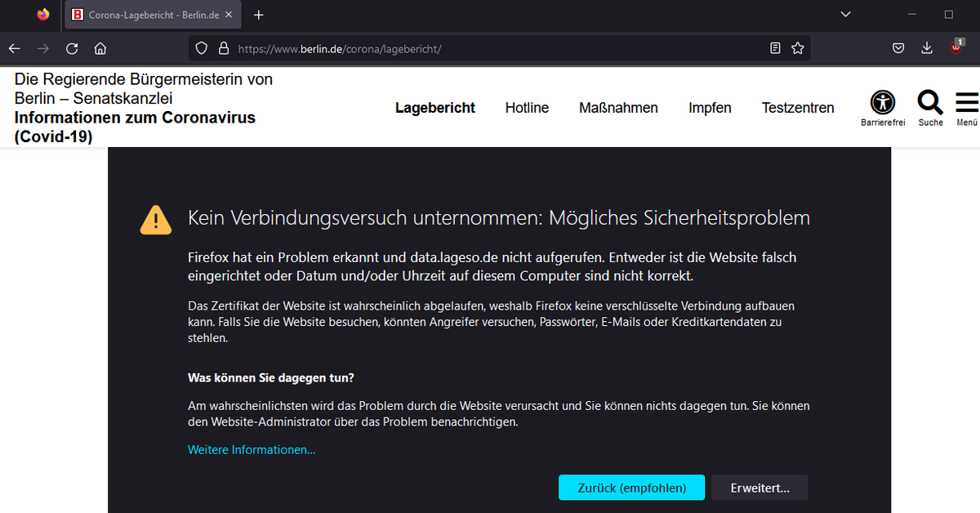980x513 pixels.
Task: Close the Corona-Lagebericht tab
Action: coord(229,15)
